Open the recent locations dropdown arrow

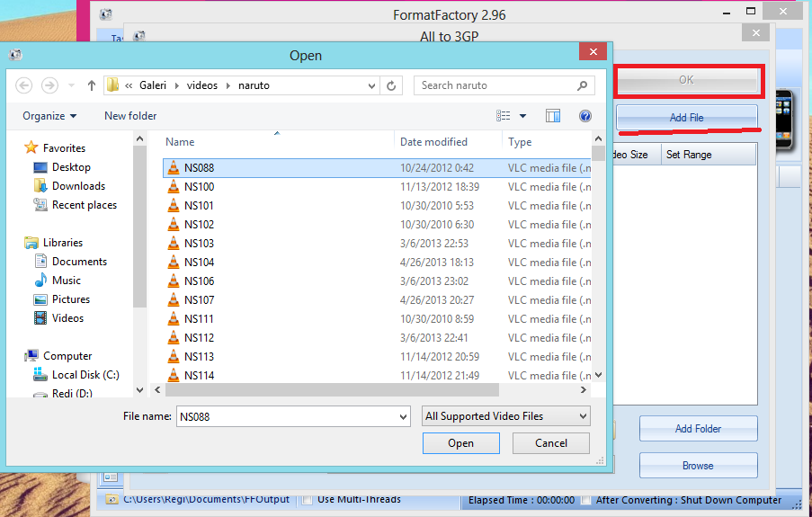71,85
